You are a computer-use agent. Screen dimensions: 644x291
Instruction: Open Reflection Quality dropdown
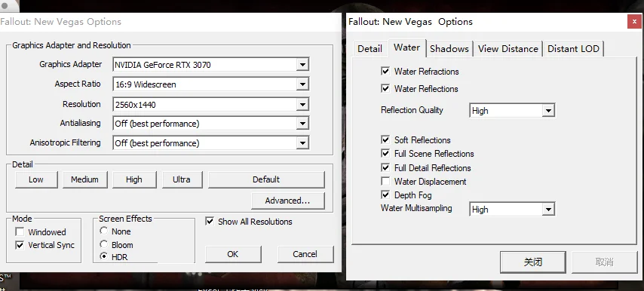[512, 110]
